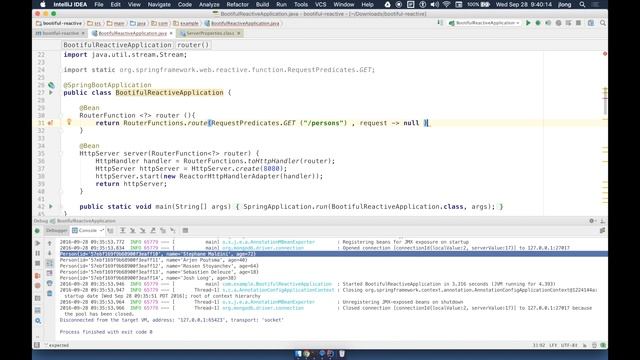Switch to the ServerProperties.class editor tab
This screenshot has width=640, height=360.
tap(210, 33)
